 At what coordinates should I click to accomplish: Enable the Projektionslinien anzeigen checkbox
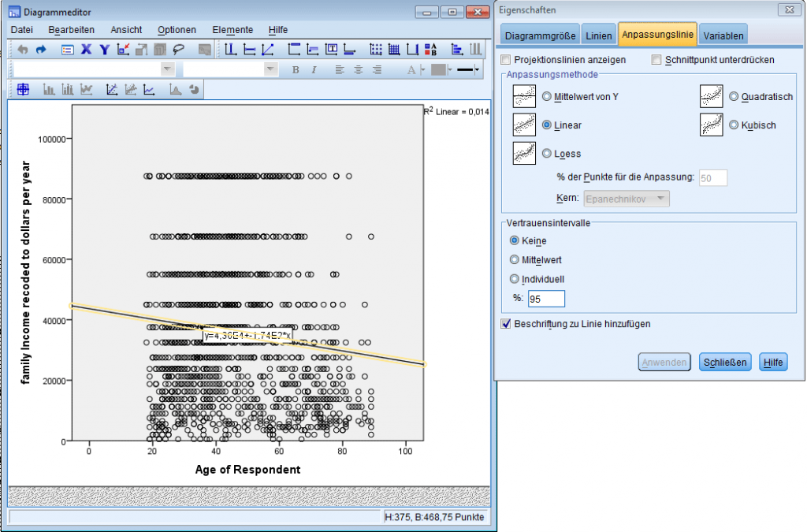[504, 60]
